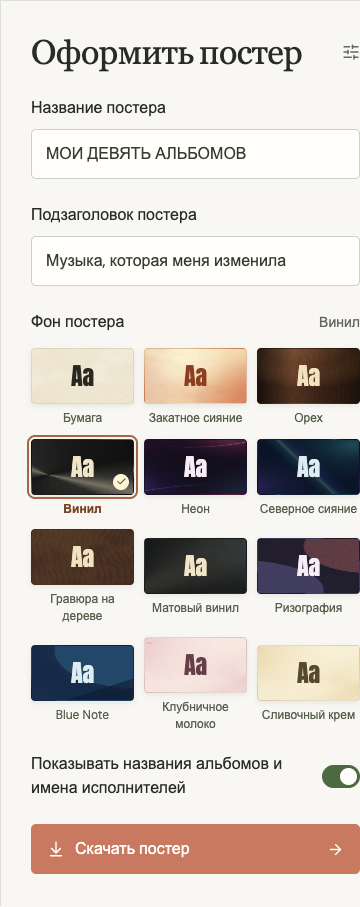Apply the Blue Note background
360x907 pixels.
click(82, 673)
